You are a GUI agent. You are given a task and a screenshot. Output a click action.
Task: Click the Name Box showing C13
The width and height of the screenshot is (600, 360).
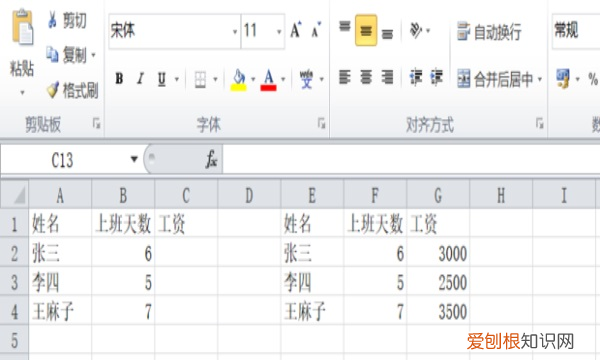pyautogui.click(x=63, y=160)
